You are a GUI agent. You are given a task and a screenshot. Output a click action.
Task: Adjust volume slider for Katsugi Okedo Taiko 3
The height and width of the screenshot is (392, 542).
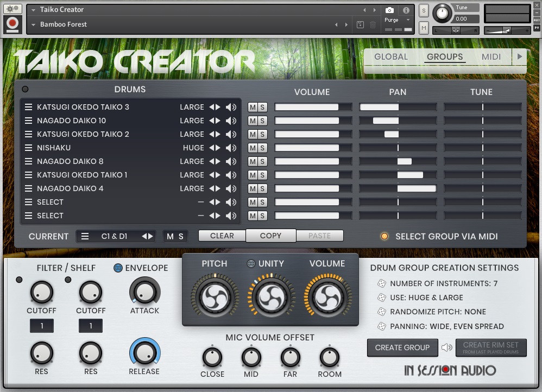pos(313,107)
